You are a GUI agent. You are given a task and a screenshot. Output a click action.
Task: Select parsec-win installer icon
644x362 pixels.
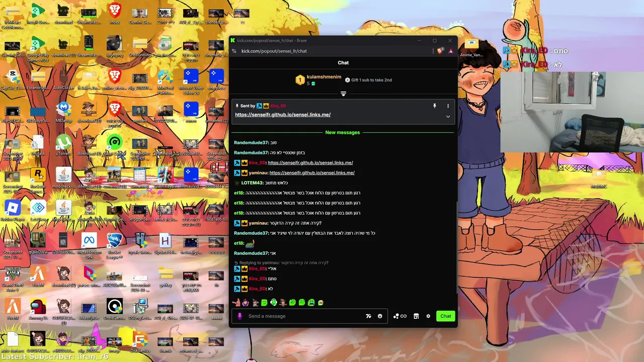click(89, 277)
